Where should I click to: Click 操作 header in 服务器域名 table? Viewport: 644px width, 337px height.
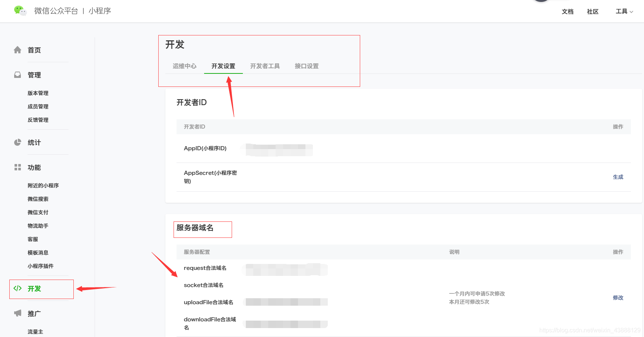pos(618,252)
